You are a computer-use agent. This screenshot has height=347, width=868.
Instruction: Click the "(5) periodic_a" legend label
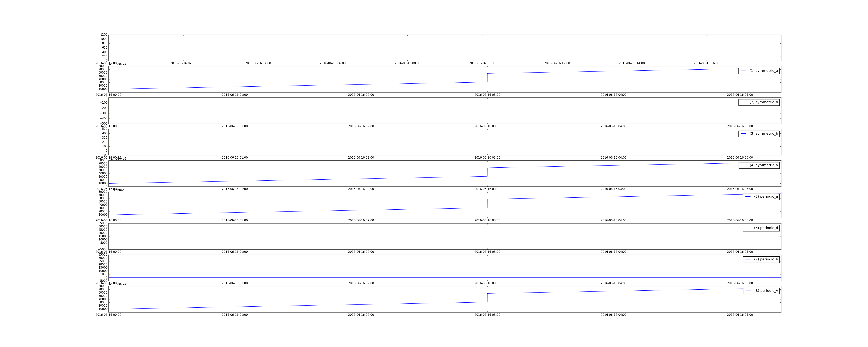click(766, 196)
